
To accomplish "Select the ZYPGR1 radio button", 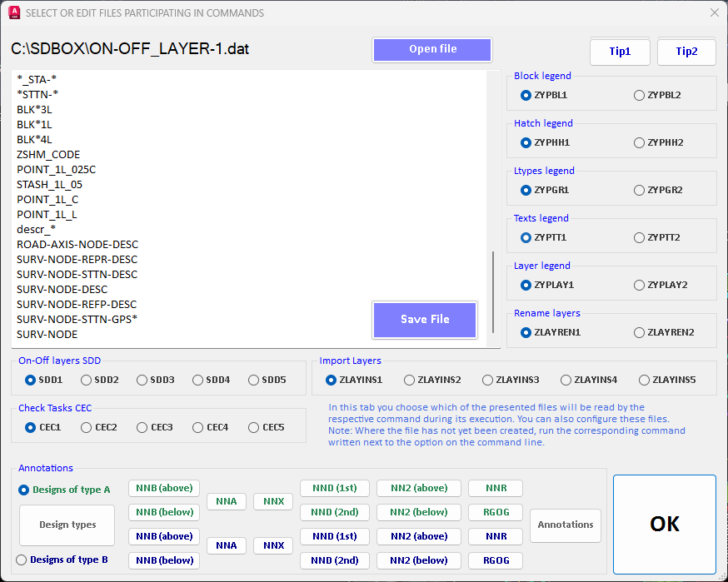I will [x=545, y=190].
